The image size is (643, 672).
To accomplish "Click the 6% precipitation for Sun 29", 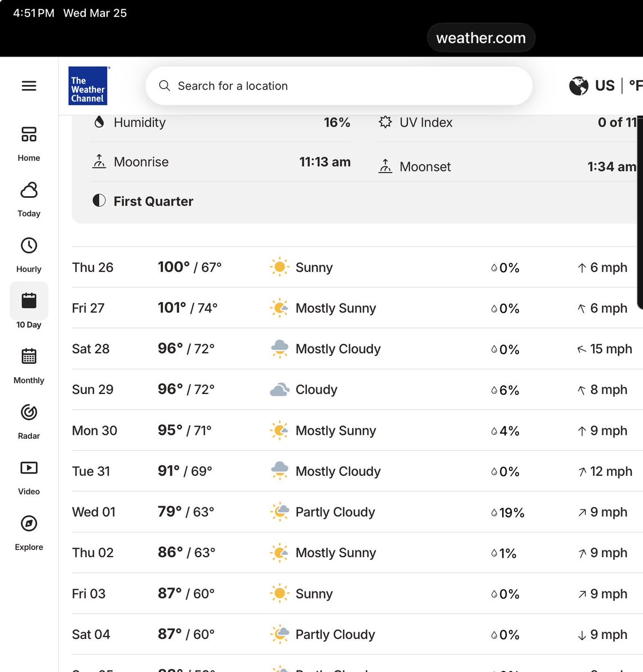I will pos(509,390).
